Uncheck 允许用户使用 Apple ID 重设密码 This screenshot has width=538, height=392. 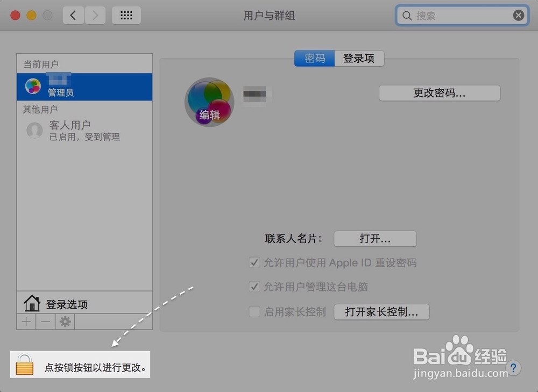[254, 262]
